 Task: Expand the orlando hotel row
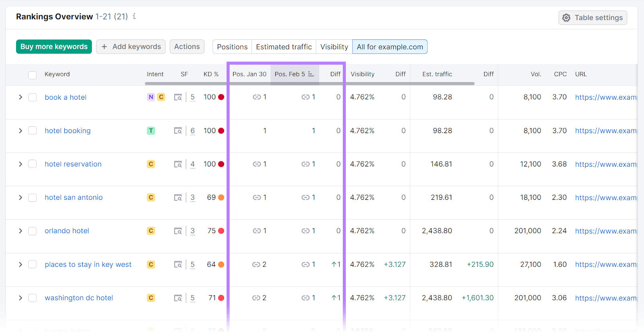tap(20, 231)
